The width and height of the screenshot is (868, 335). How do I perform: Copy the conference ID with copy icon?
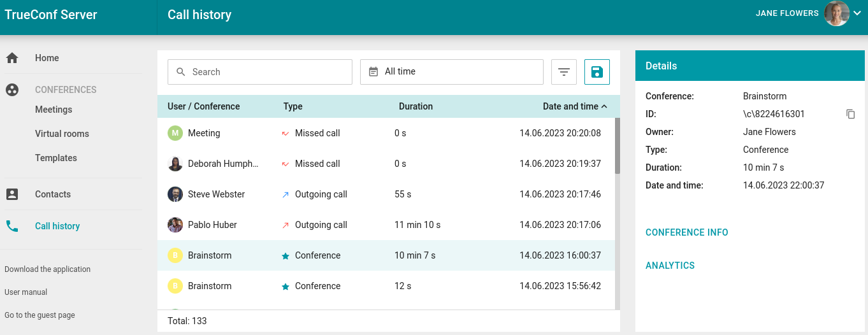tap(850, 114)
